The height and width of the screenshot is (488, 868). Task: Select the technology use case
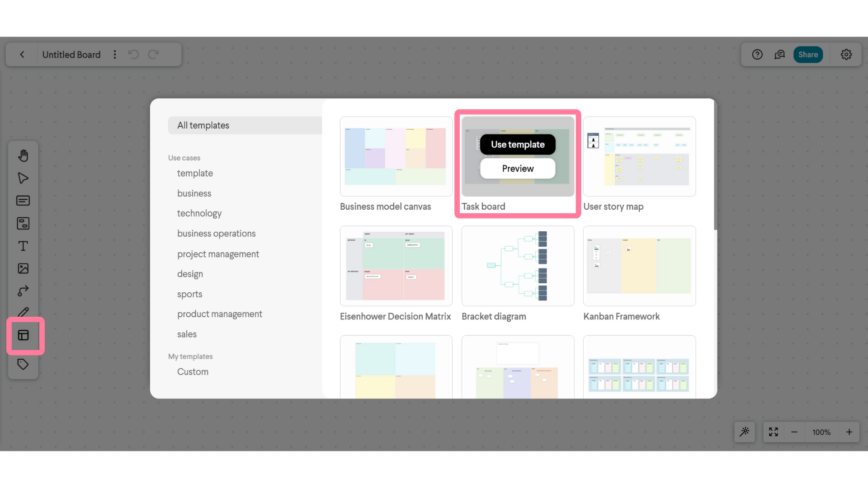coord(199,213)
